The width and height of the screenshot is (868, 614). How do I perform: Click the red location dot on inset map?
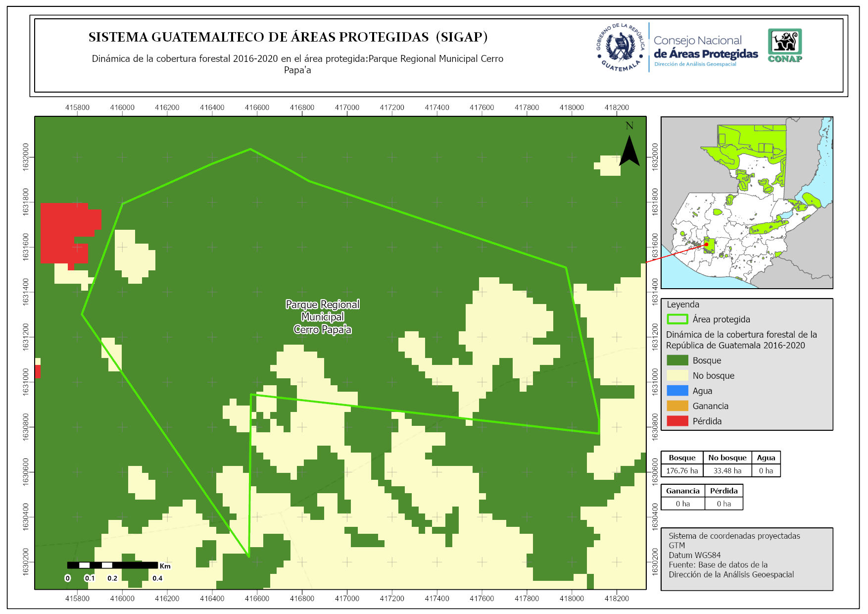(x=707, y=244)
